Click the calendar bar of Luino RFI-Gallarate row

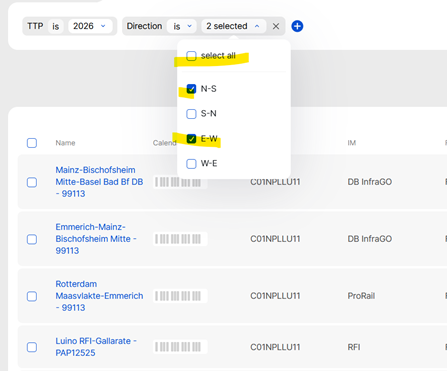[x=180, y=347]
